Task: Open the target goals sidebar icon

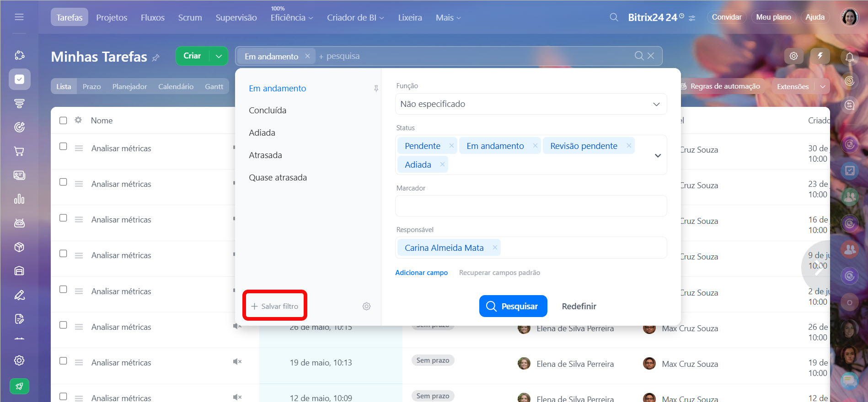Action: point(19,127)
